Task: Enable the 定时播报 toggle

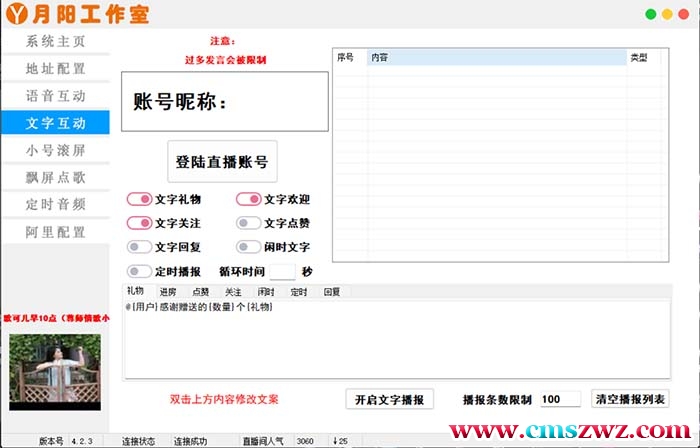Action: (139, 271)
